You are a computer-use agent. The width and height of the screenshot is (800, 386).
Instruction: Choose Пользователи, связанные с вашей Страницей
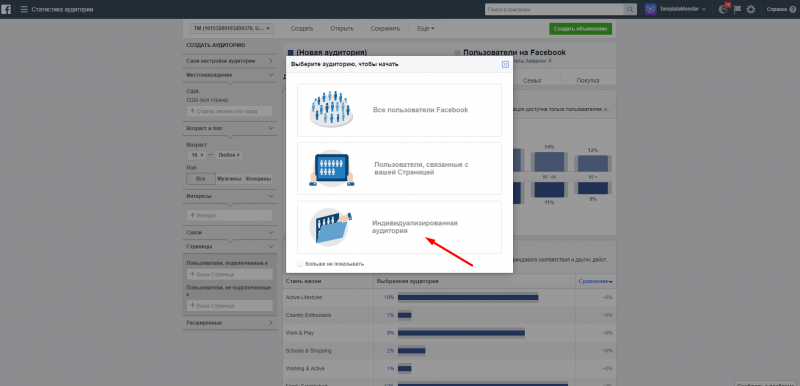point(399,168)
